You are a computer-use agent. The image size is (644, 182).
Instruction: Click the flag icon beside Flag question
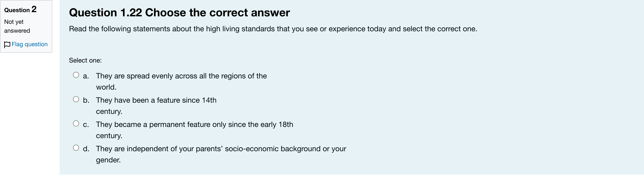[7, 45]
